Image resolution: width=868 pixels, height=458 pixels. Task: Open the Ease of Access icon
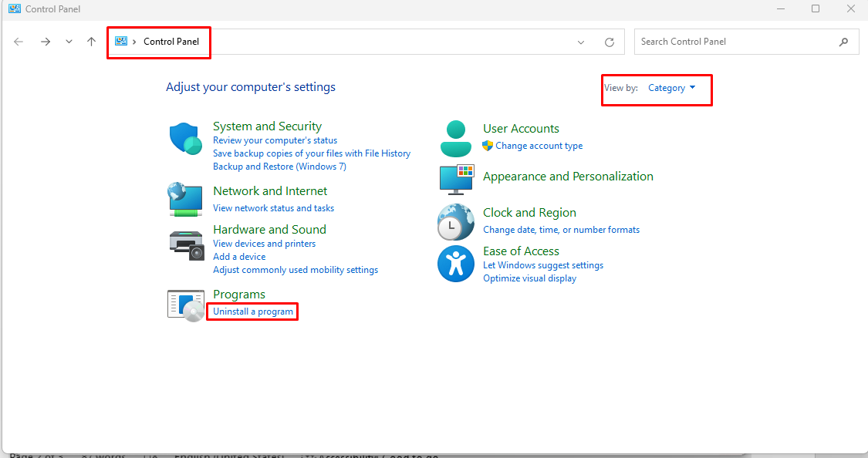455,264
